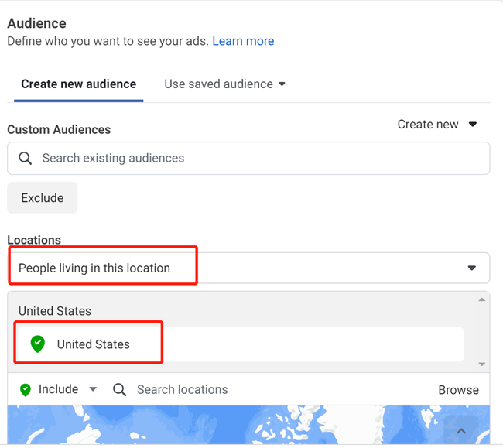Click Browse to browse locations
503x448 pixels.
pos(458,390)
